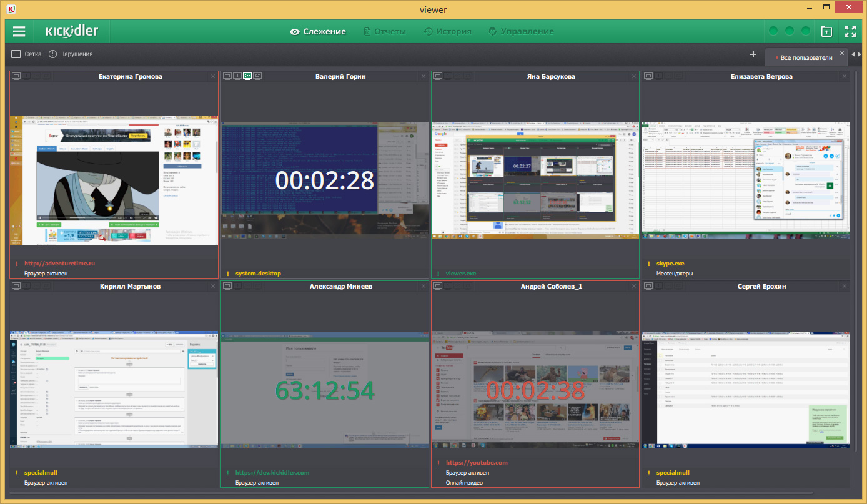Open Яна Барсукова's screen thumbnail
The image size is (867, 504).
click(535, 180)
